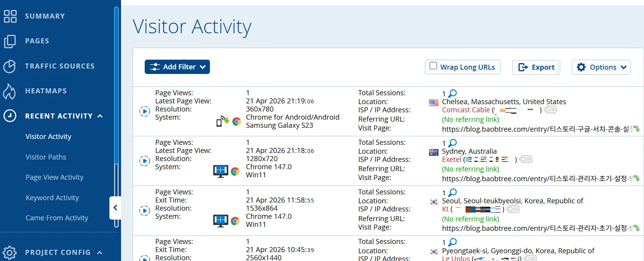Click the Export button
The image size is (644, 261).
pyautogui.click(x=536, y=67)
